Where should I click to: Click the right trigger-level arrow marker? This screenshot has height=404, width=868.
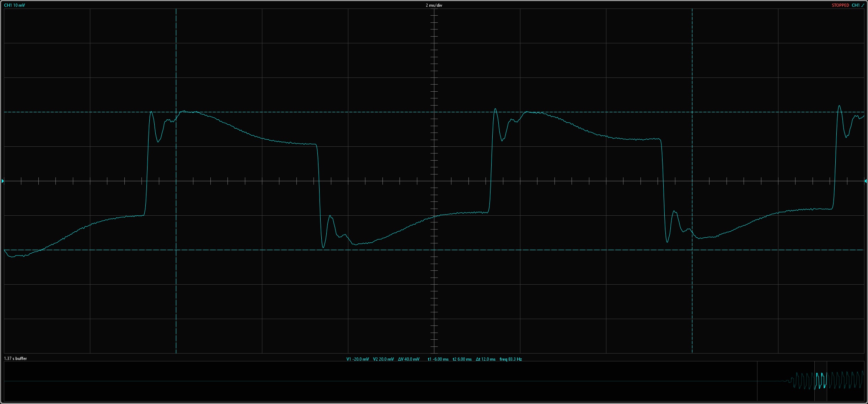[x=866, y=181]
